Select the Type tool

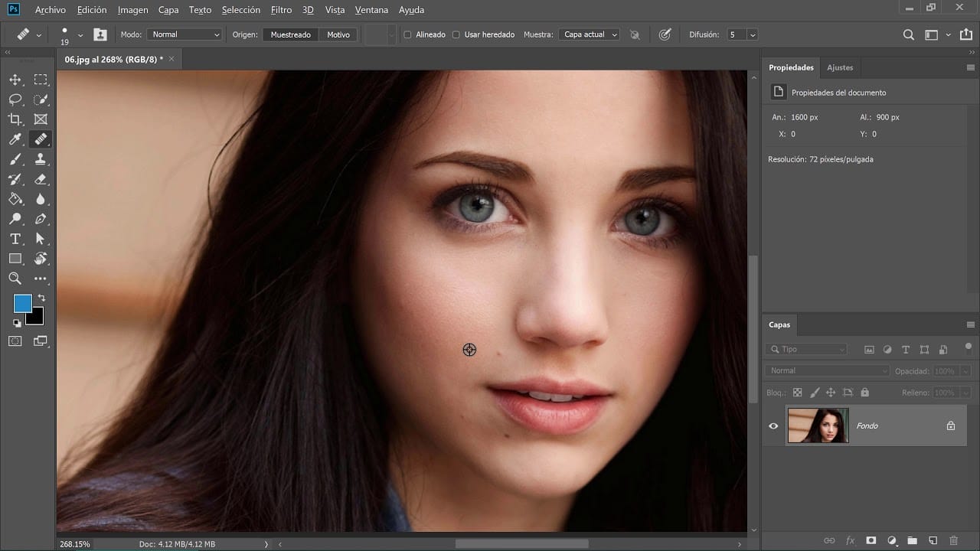(15, 239)
